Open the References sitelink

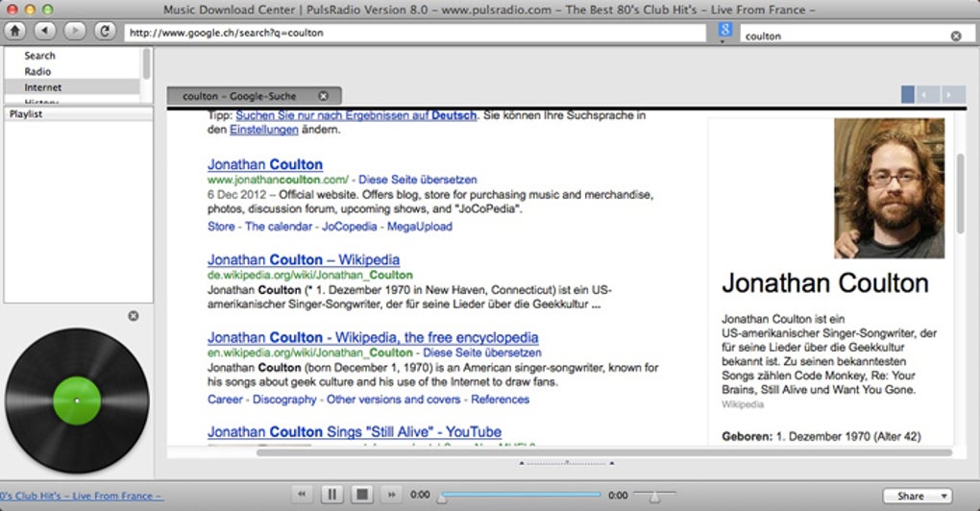(x=500, y=400)
